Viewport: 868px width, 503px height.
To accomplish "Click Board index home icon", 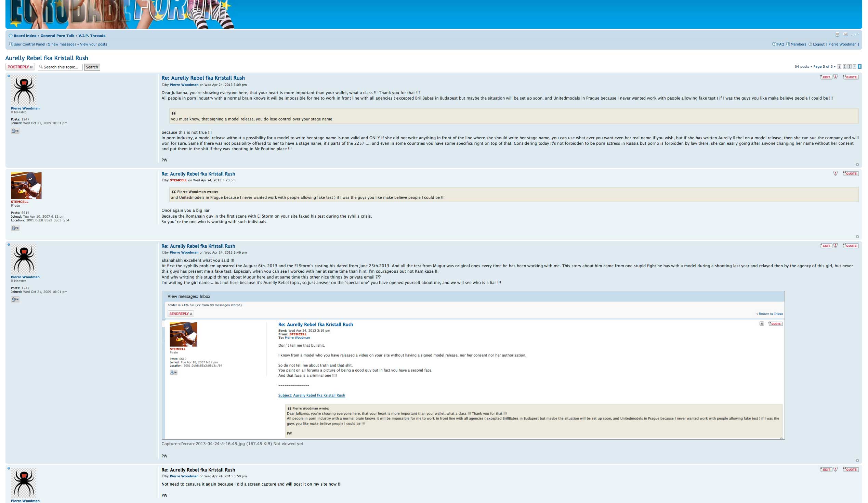I will tap(10, 36).
